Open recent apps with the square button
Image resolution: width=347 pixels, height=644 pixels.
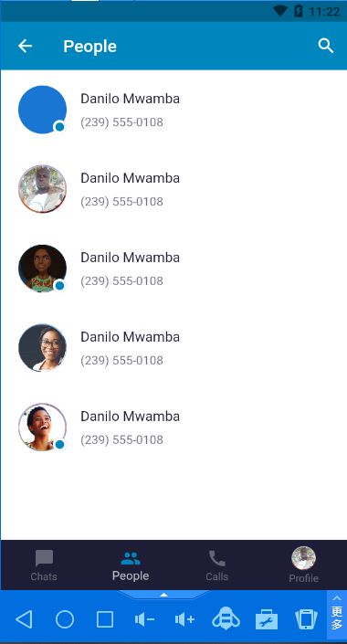(105, 619)
